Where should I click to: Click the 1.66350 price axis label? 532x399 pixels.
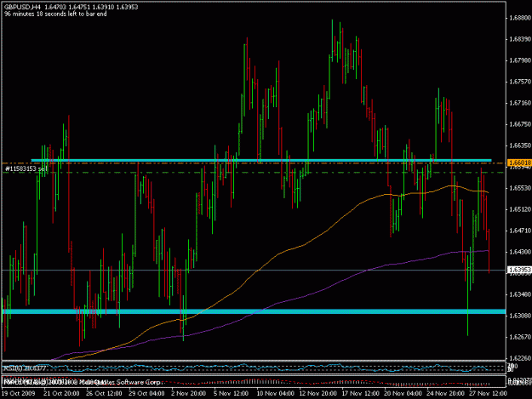tap(520, 145)
